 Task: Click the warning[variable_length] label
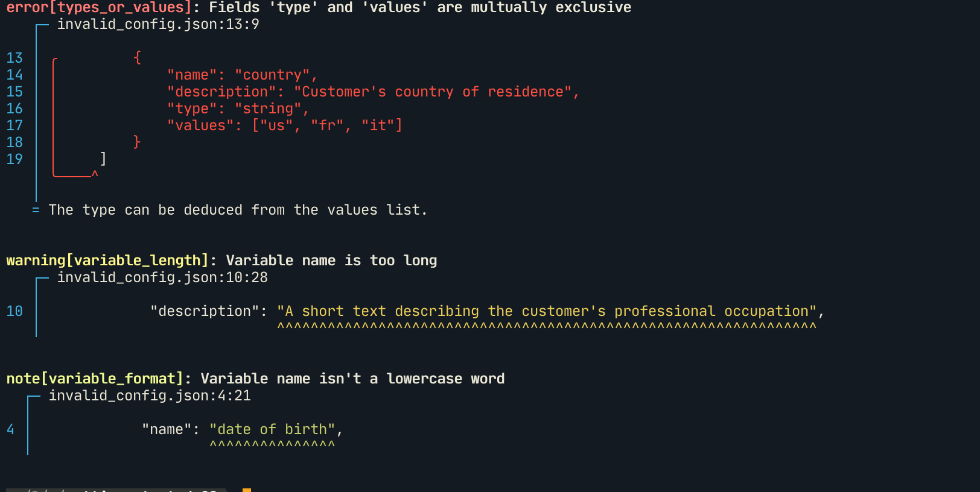click(x=107, y=260)
